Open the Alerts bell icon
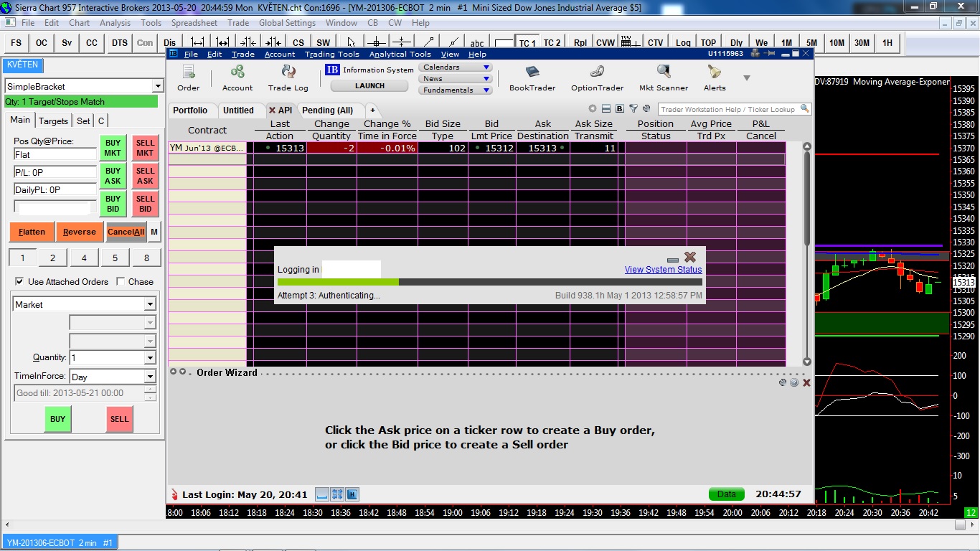This screenshot has width=980, height=551. click(x=715, y=78)
